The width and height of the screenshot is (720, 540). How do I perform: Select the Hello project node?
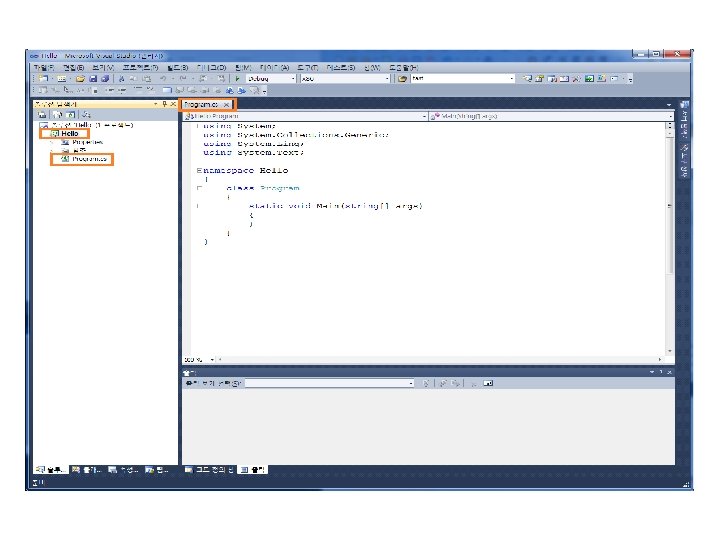[x=69, y=134]
